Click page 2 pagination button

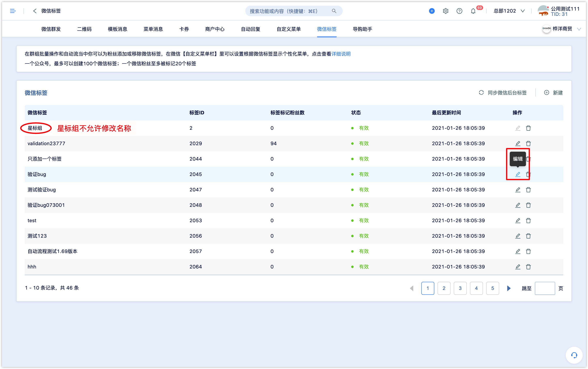444,288
